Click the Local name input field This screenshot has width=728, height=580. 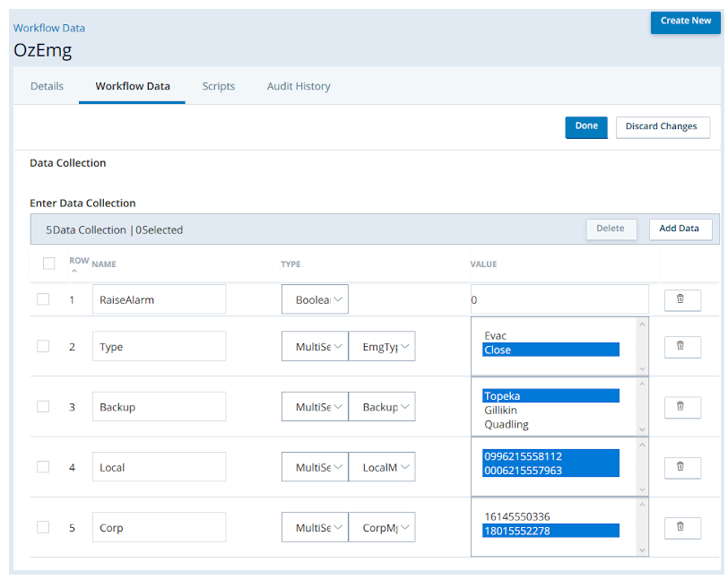[159, 467]
